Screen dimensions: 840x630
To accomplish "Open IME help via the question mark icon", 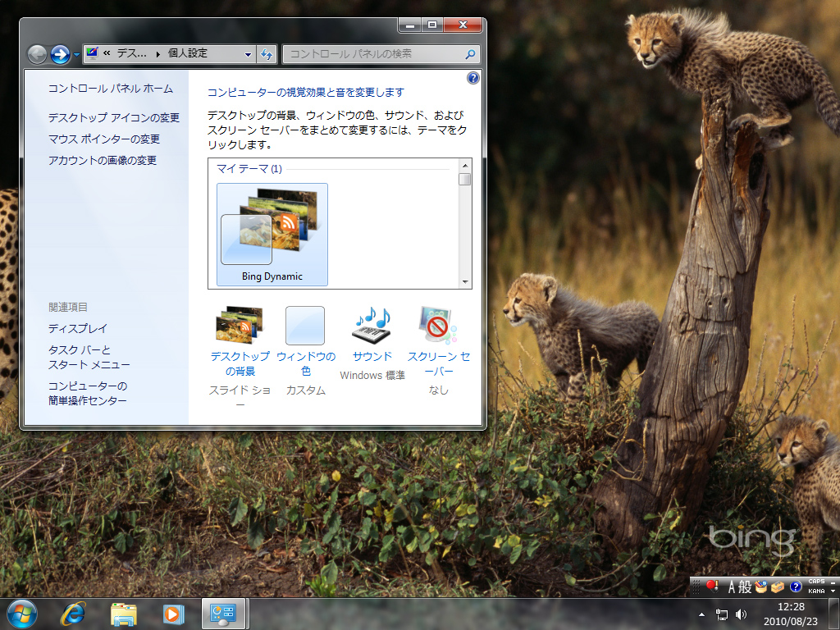I will (794, 587).
